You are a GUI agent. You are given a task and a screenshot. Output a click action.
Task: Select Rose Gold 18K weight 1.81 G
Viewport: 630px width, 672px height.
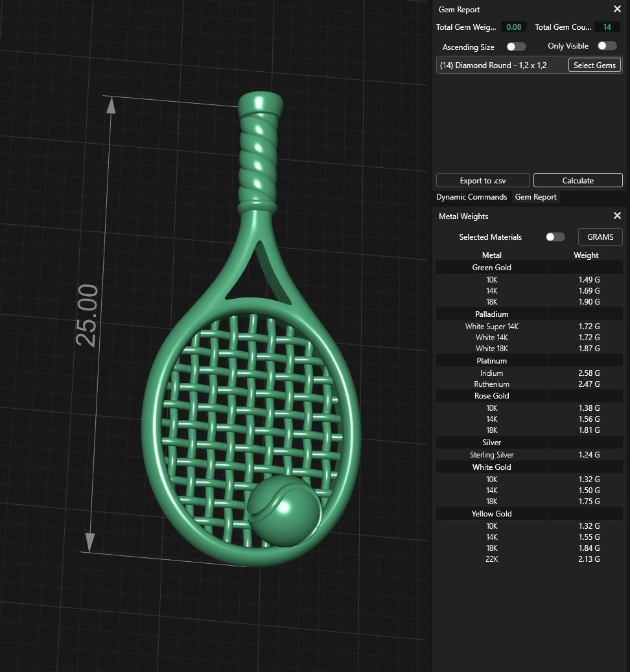point(589,430)
